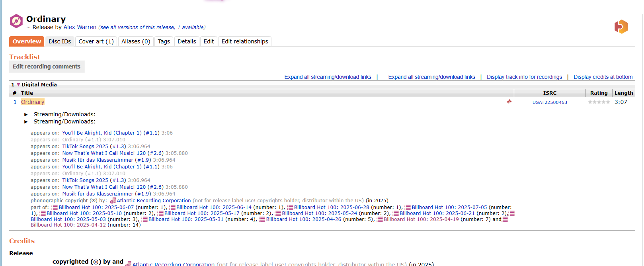
Task: Click the release disc icon beside the Ordinary heading
Action: (x=16, y=21)
